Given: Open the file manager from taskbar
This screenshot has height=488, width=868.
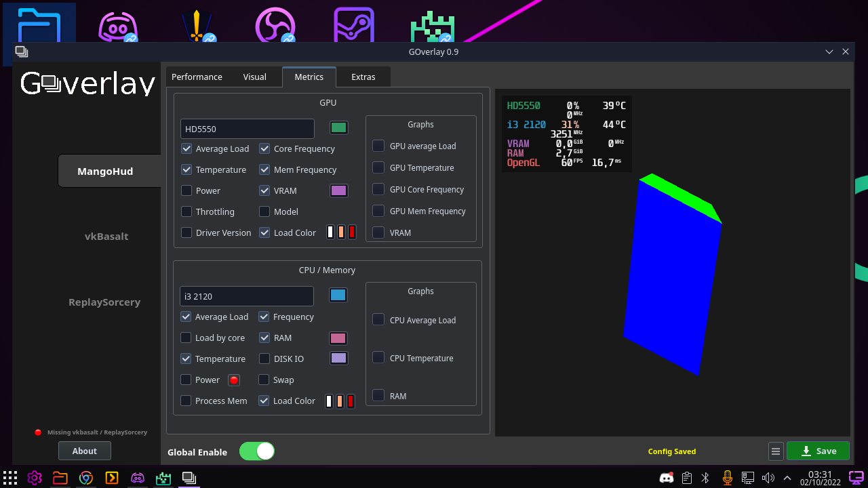Looking at the screenshot, I should click(x=60, y=477).
